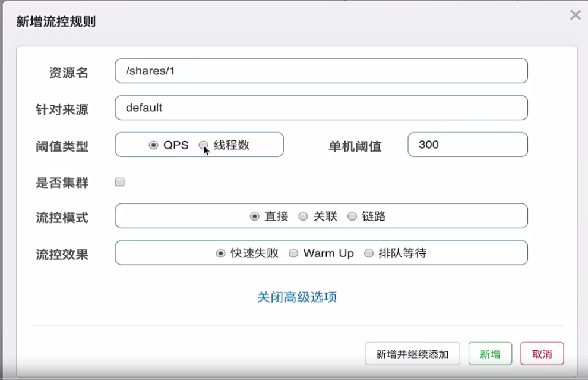
Task: Select 快速失败 flow control effect
Action: point(221,253)
